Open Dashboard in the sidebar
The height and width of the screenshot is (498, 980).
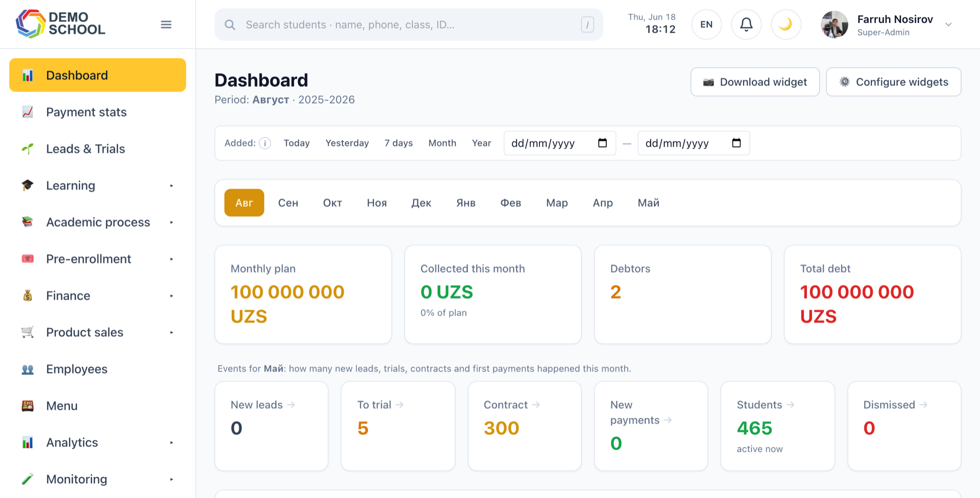click(x=97, y=75)
